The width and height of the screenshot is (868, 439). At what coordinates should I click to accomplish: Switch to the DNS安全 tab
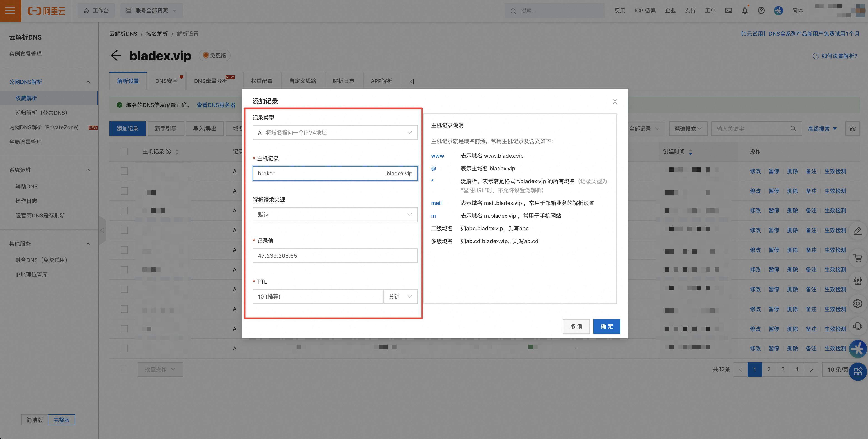click(x=166, y=81)
